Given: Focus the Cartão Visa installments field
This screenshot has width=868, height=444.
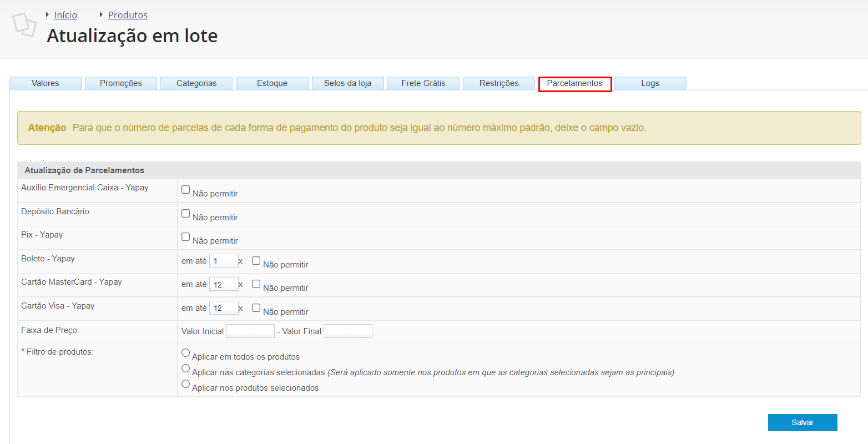Looking at the screenshot, I should click(224, 308).
